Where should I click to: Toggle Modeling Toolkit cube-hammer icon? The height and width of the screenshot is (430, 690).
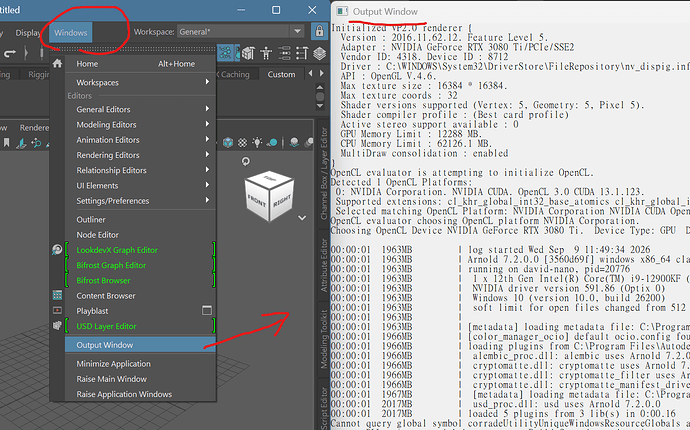[248, 53]
